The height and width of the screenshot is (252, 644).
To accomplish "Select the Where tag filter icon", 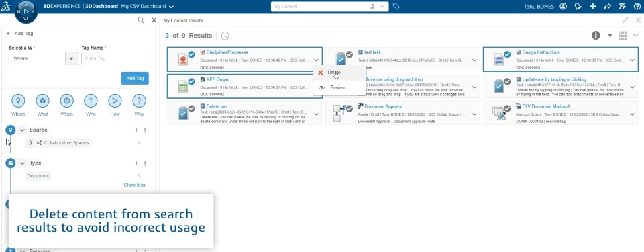I will coord(18,101).
